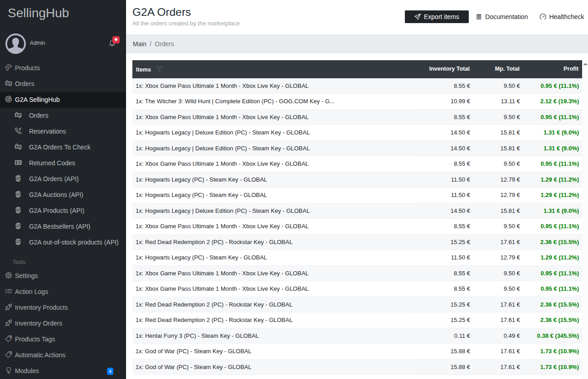This screenshot has width=588, height=379.
Task: Select The Witcher 3: Wild Hunt order row
Action: click(x=357, y=101)
